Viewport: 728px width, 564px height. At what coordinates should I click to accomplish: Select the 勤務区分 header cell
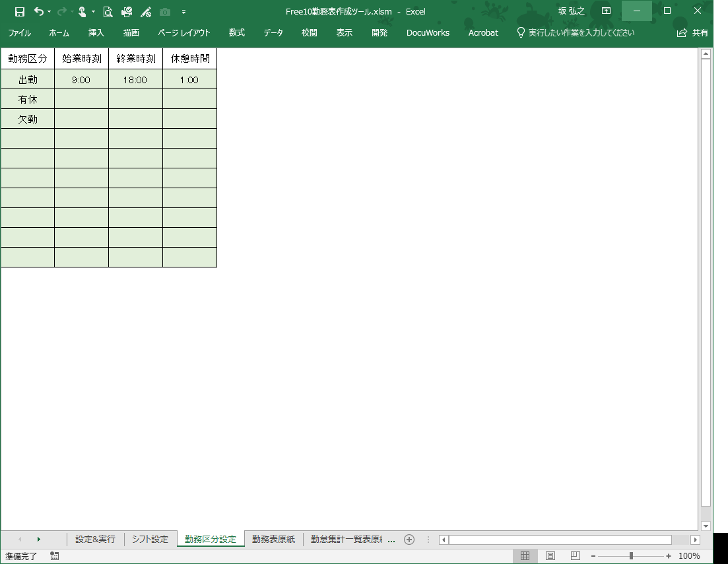click(x=28, y=59)
